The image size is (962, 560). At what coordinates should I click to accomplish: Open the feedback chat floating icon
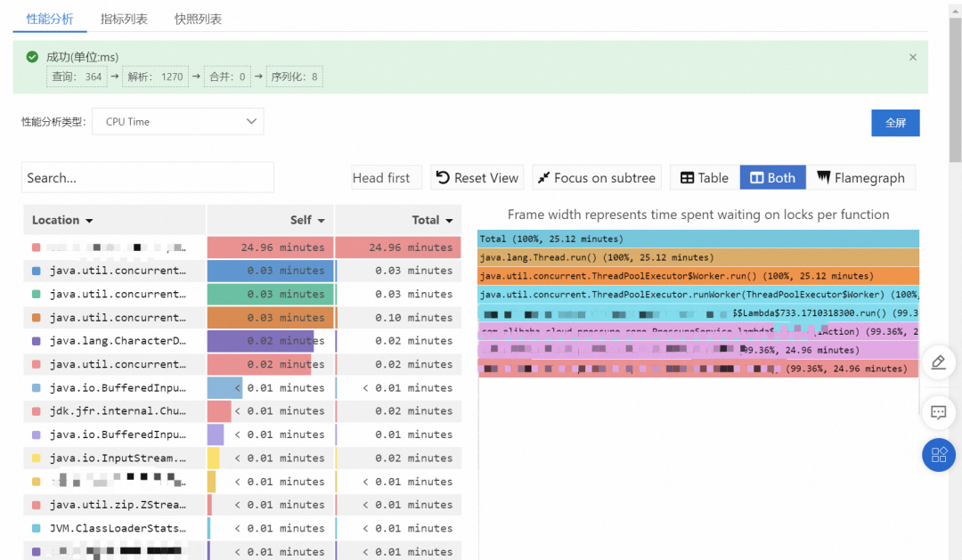tap(938, 412)
